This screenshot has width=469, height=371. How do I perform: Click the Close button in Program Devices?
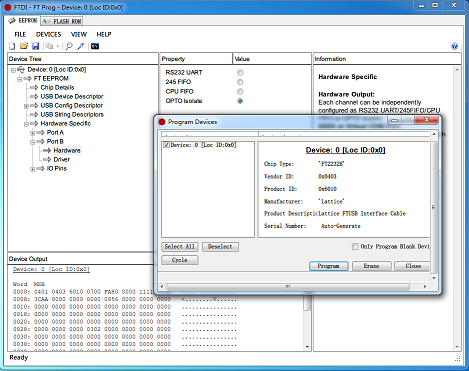click(413, 266)
